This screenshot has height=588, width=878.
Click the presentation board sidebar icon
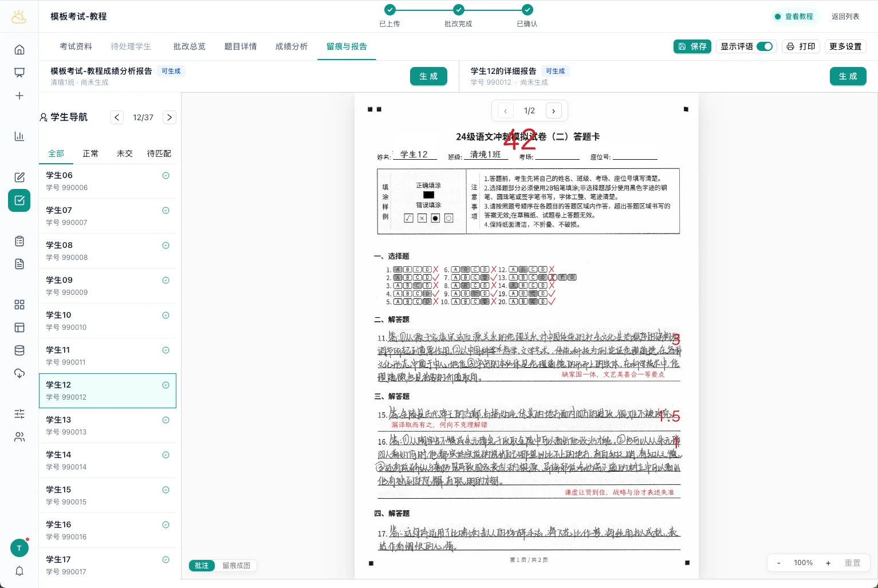(19, 73)
